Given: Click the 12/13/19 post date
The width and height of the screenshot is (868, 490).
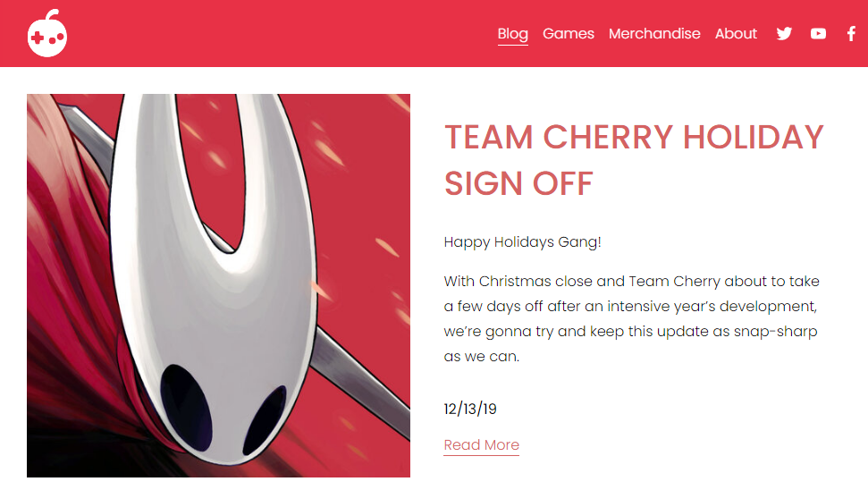Looking at the screenshot, I should click(x=470, y=409).
